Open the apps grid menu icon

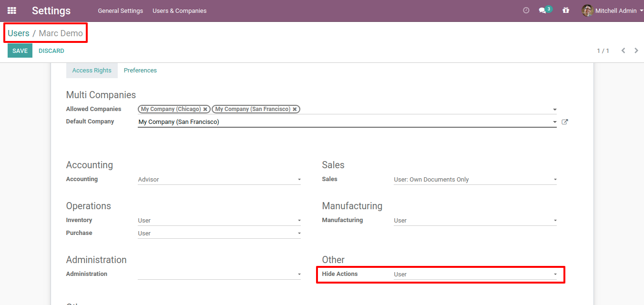(x=12, y=10)
